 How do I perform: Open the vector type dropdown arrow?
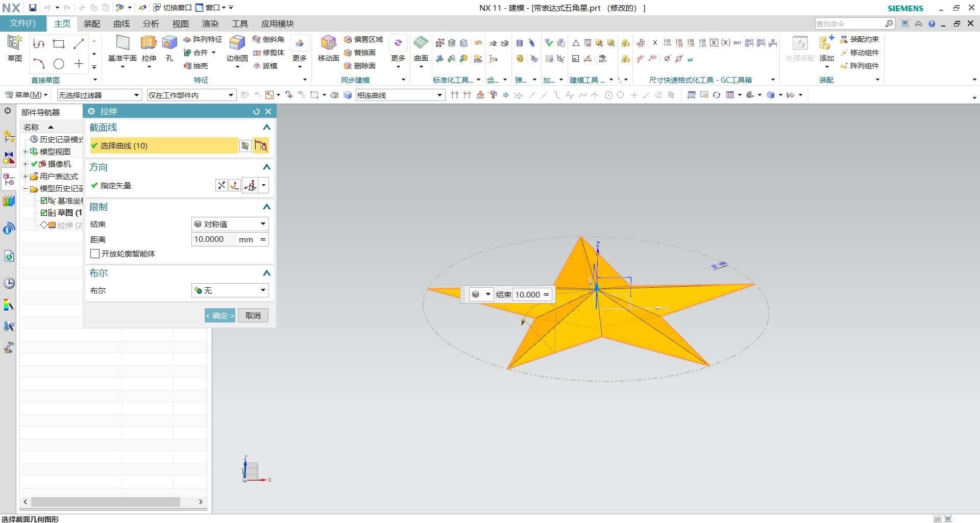264,185
